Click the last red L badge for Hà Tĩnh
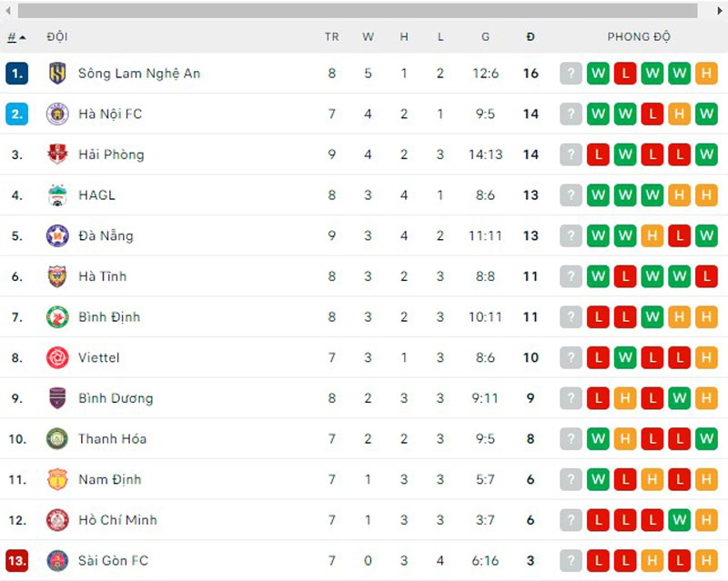This screenshot has width=728, height=581. pyautogui.click(x=707, y=276)
